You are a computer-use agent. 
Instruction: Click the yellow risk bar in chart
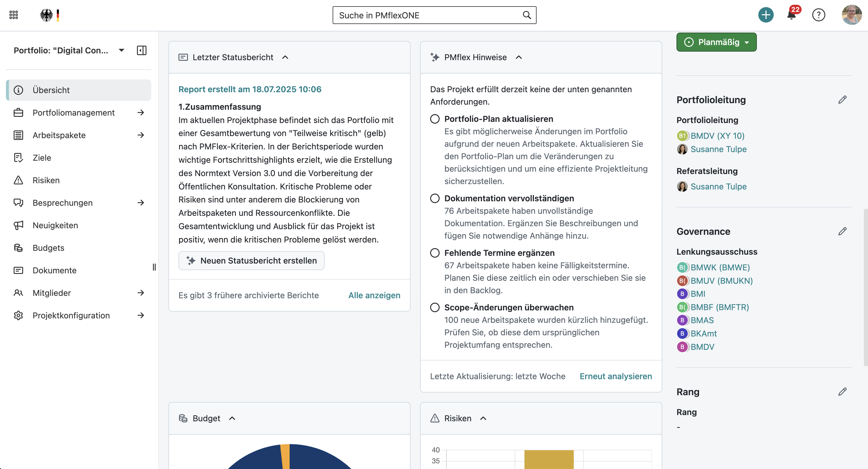pos(549,460)
